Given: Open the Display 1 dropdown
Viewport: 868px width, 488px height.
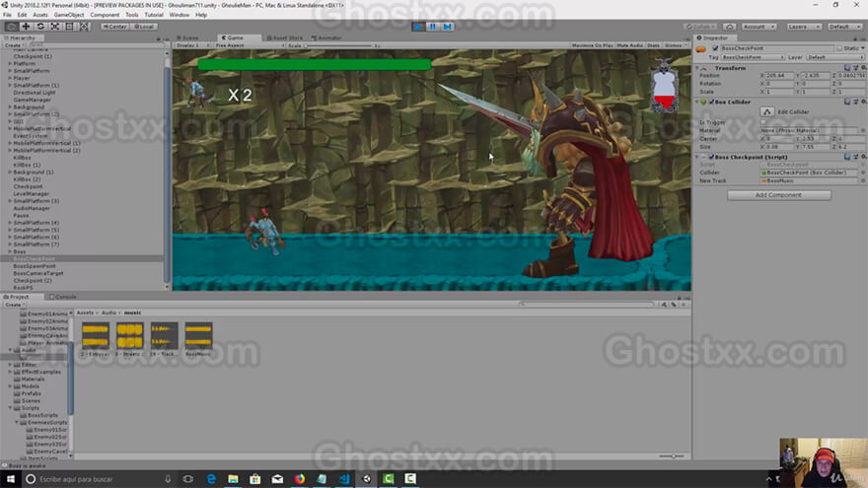Looking at the screenshot, I should (192, 45).
